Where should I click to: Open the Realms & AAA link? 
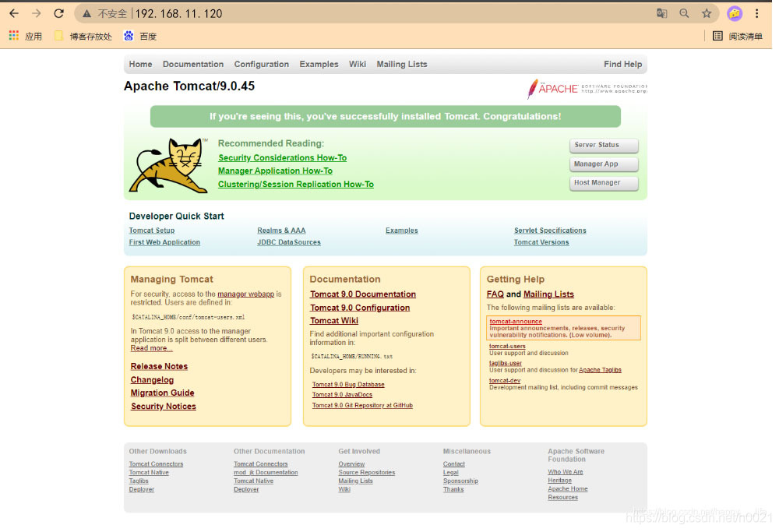pos(281,231)
